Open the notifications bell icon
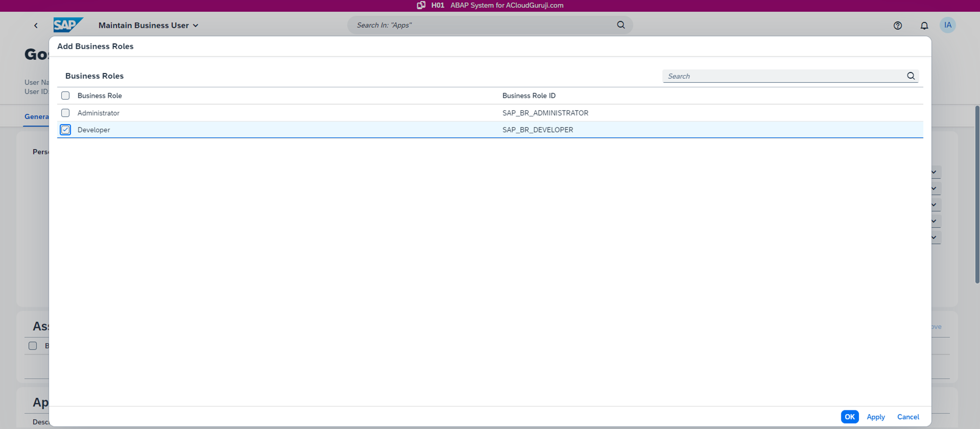This screenshot has width=980, height=429. pyautogui.click(x=924, y=25)
